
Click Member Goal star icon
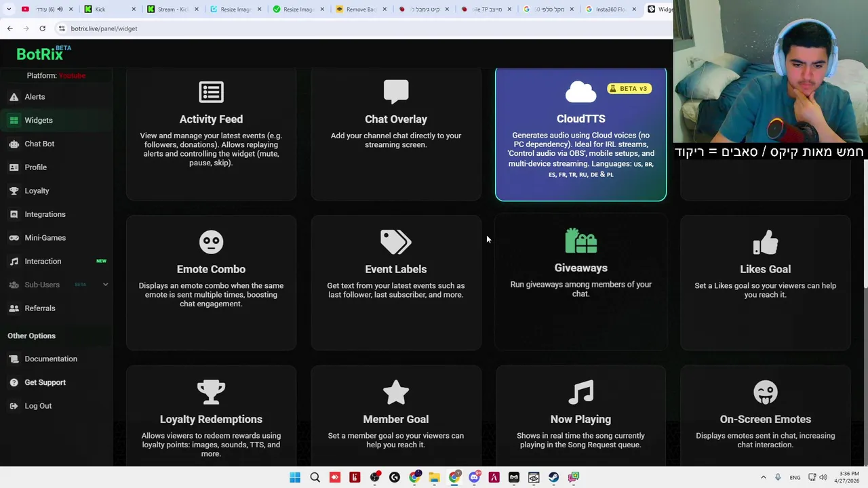coord(396,392)
